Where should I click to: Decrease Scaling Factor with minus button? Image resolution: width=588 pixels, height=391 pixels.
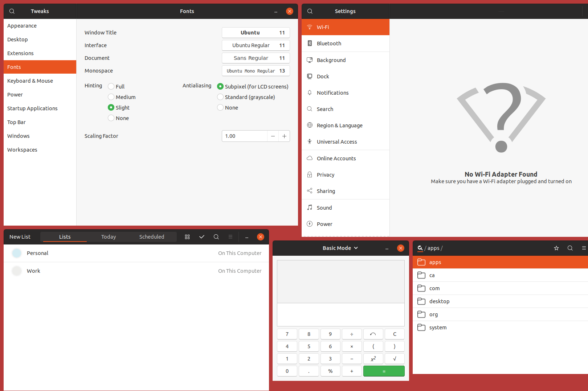click(x=273, y=136)
